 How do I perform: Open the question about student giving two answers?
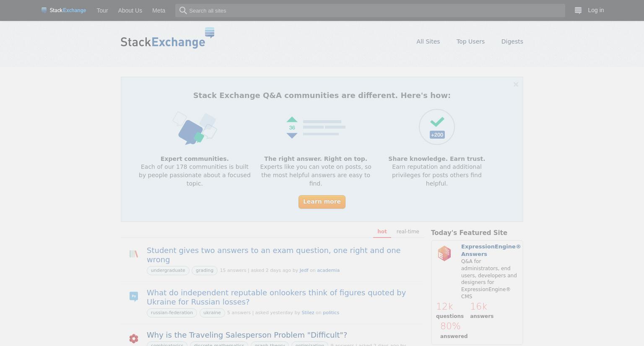tap(273, 255)
